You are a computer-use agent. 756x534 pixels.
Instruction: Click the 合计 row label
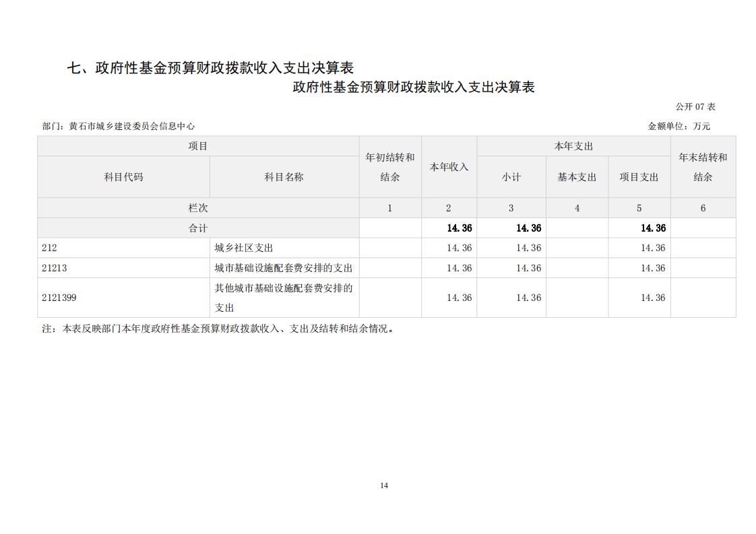click(197, 228)
